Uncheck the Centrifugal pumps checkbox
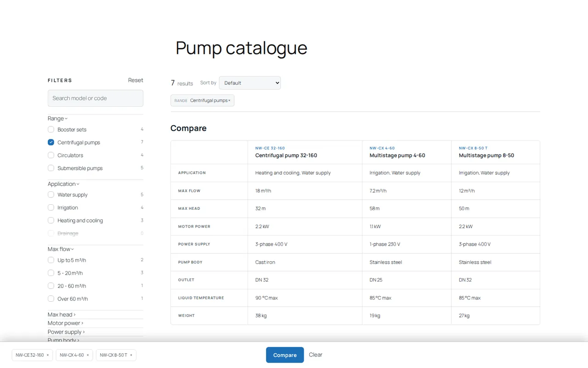The height and width of the screenshot is (368, 588). click(x=51, y=143)
